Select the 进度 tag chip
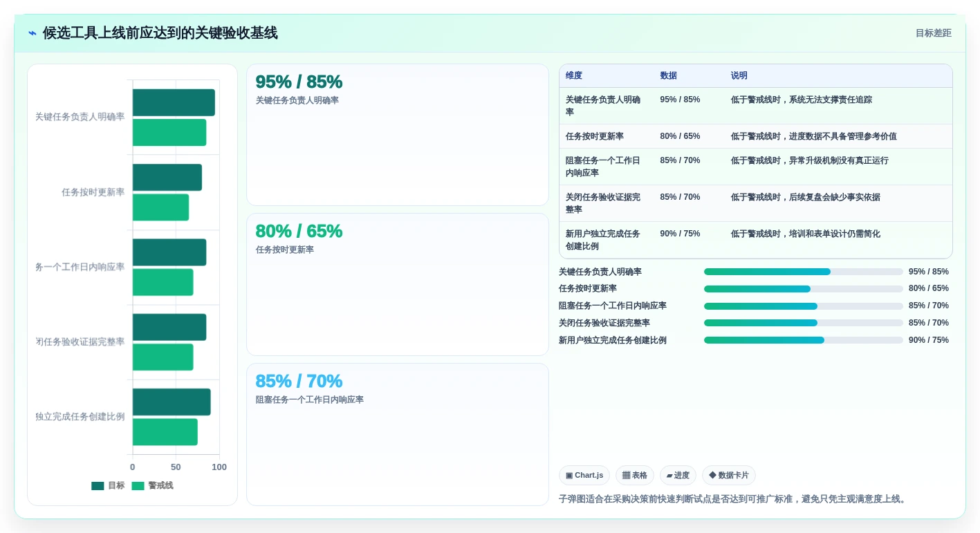This screenshot has height=533, width=980. [678, 475]
